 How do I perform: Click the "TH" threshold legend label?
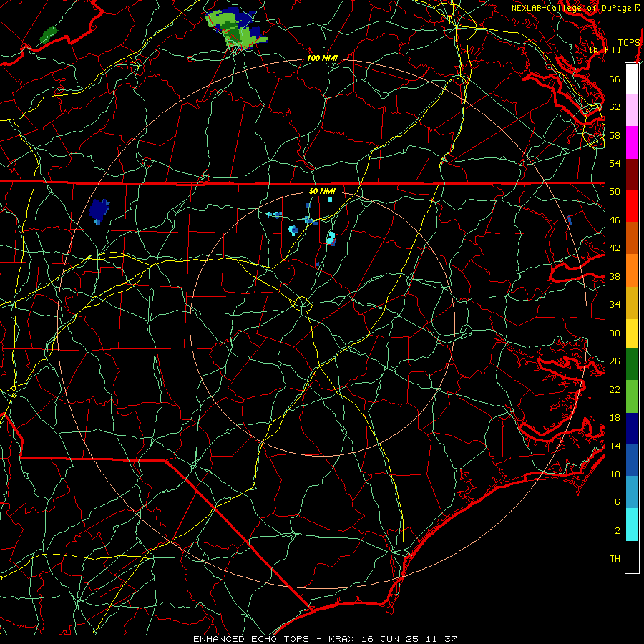click(x=615, y=559)
